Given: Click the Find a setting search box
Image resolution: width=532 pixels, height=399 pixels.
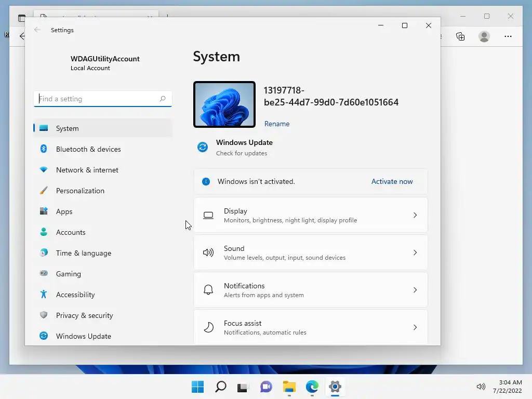Looking at the screenshot, I should [x=103, y=99].
